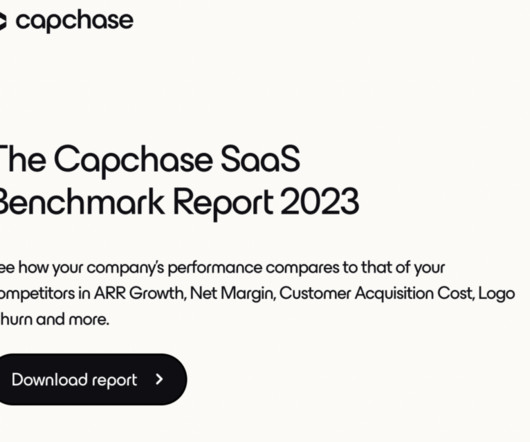530x442 pixels.
Task: Click the word "Benchmark" in the heading
Action: tap(82, 202)
